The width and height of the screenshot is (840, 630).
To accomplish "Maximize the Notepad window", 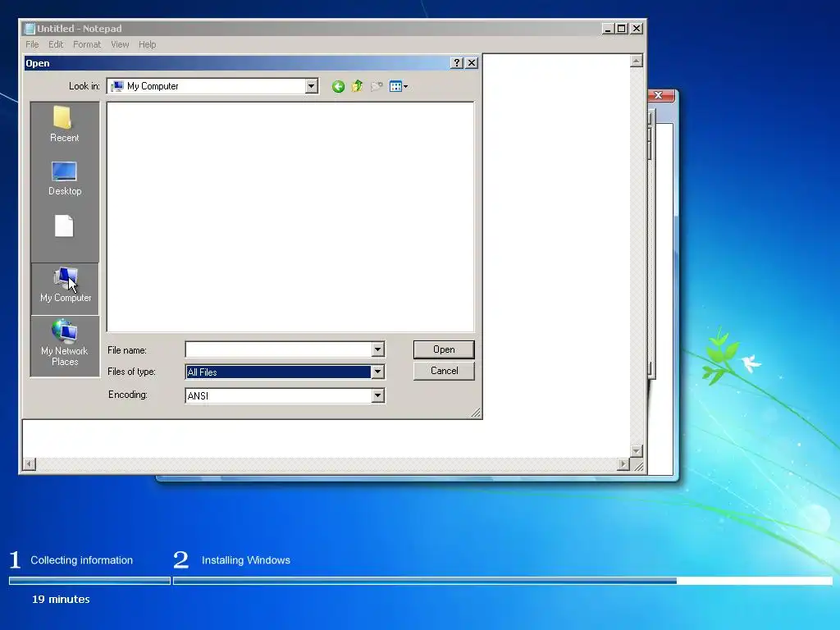I will 622,29.
